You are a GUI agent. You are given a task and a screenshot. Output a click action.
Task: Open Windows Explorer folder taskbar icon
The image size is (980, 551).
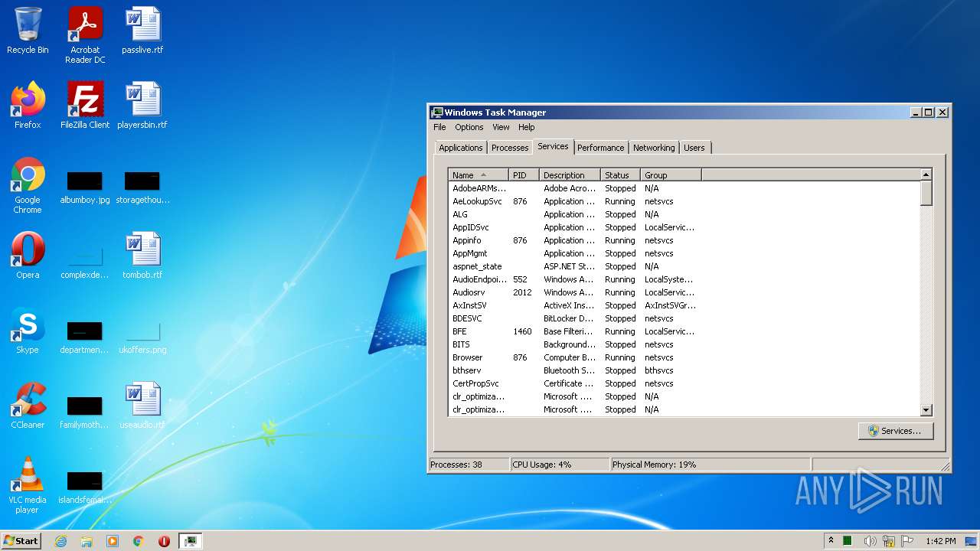87,541
